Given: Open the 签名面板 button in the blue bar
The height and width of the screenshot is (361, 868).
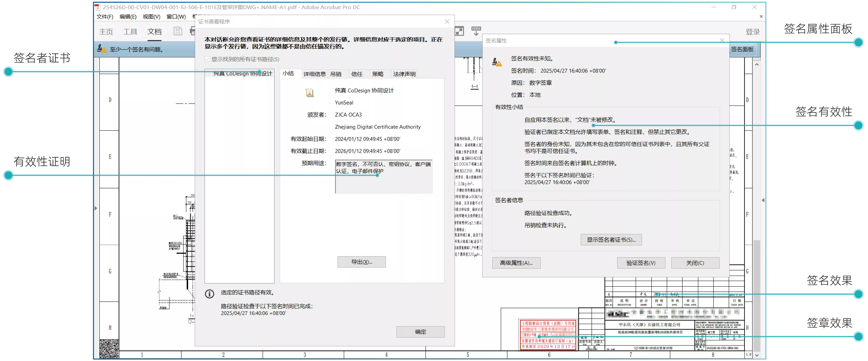Looking at the screenshot, I should 742,49.
